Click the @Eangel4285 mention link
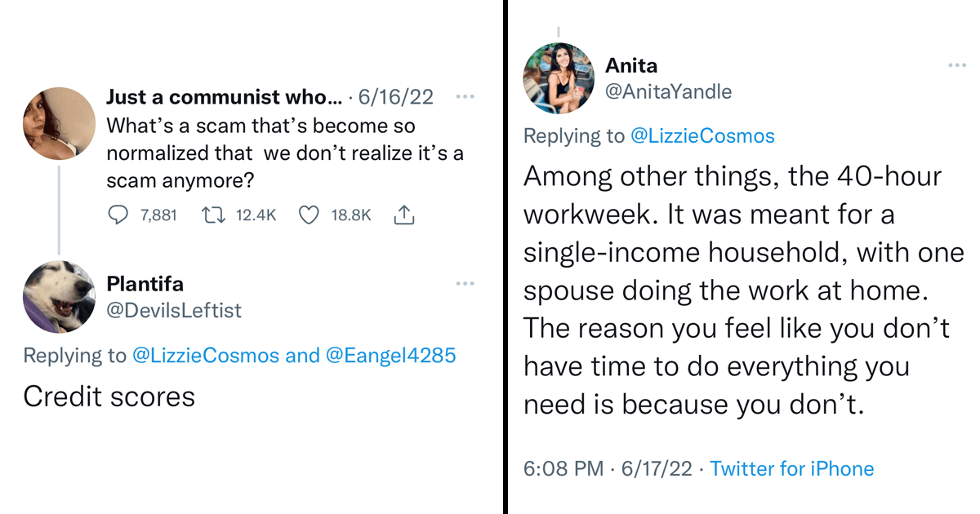Screen dimensions: 980x514 390,355
